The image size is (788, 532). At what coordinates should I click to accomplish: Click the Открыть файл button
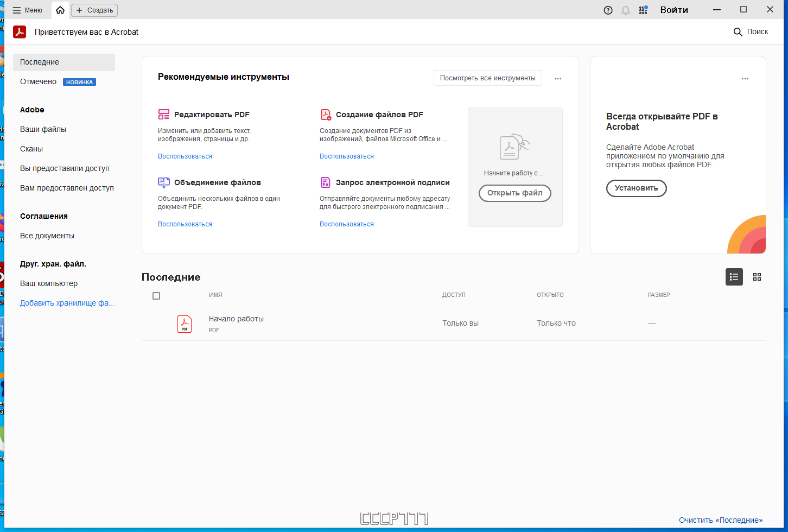pos(515,193)
